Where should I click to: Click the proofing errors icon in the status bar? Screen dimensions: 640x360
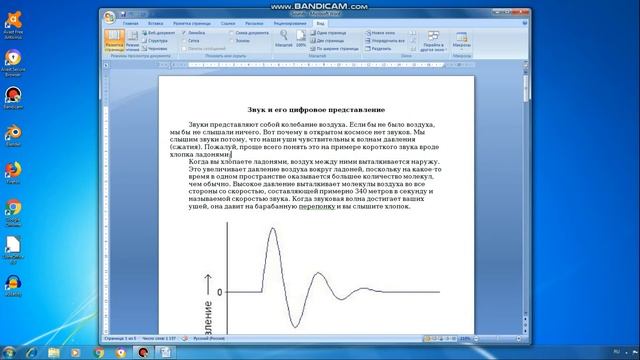coord(185,338)
